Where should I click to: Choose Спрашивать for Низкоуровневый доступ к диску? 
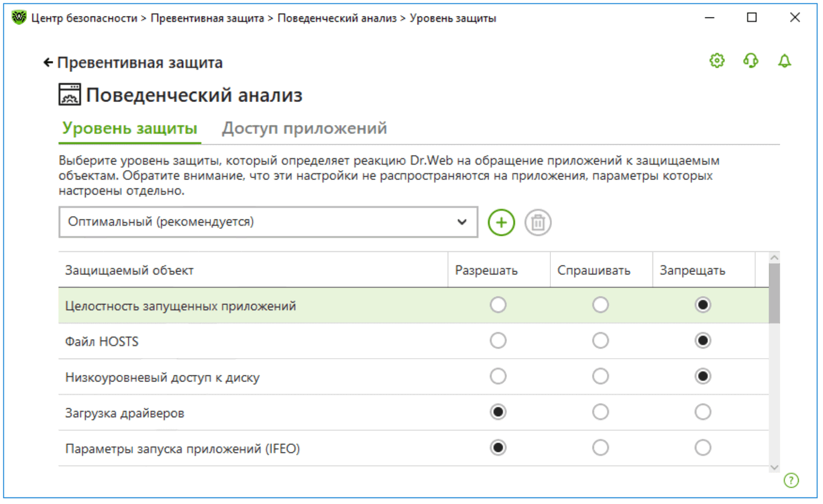(600, 376)
